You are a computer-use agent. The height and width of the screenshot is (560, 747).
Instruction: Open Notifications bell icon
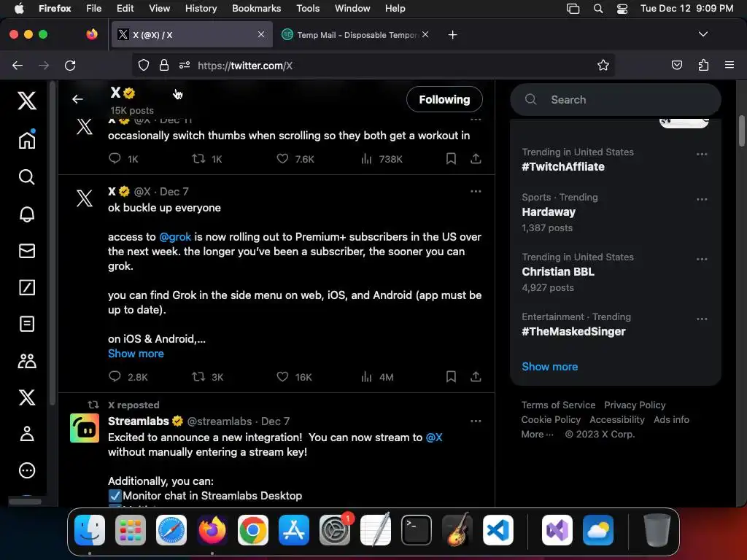(27, 214)
